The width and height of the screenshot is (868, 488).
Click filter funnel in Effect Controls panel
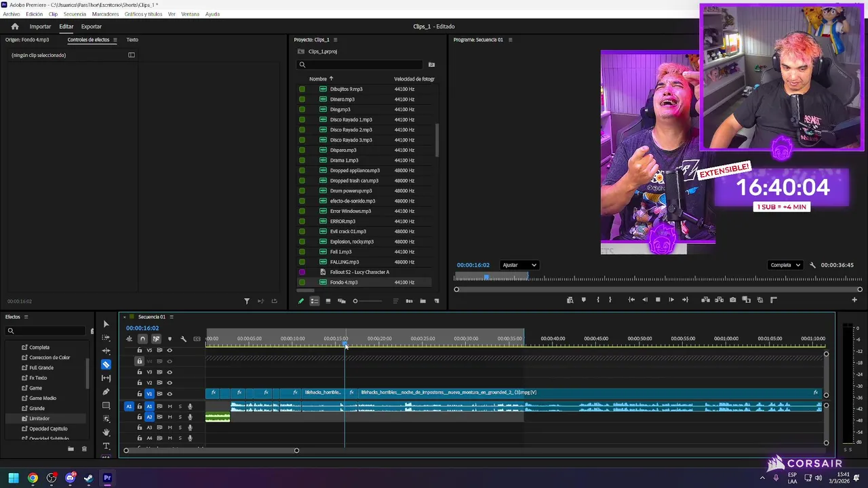(x=247, y=301)
